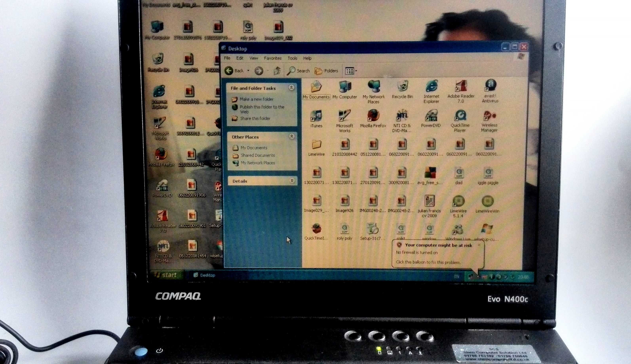Select LimeWire 5.1.4 icon

click(458, 207)
